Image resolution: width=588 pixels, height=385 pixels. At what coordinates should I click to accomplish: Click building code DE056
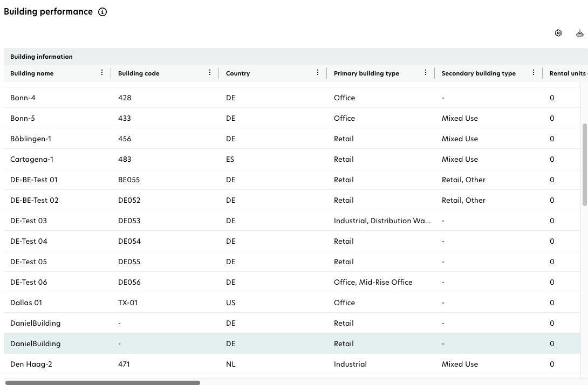coord(129,283)
